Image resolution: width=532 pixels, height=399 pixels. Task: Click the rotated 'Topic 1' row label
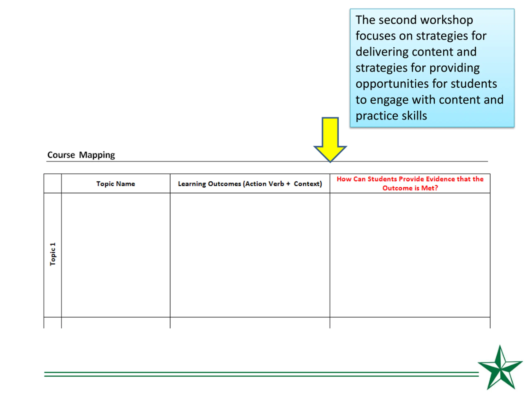(53, 254)
